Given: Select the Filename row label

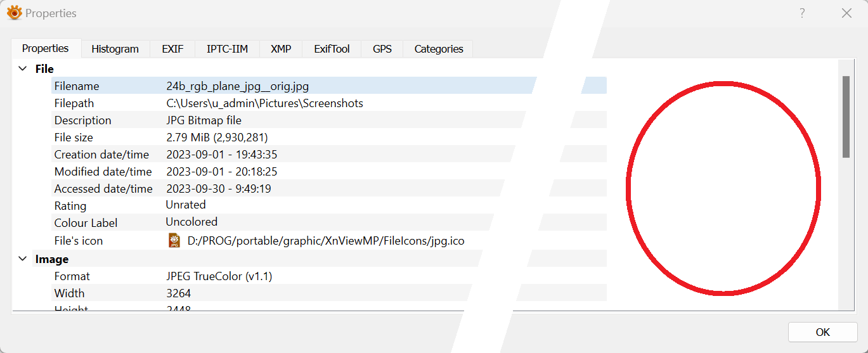Looking at the screenshot, I should pos(77,86).
